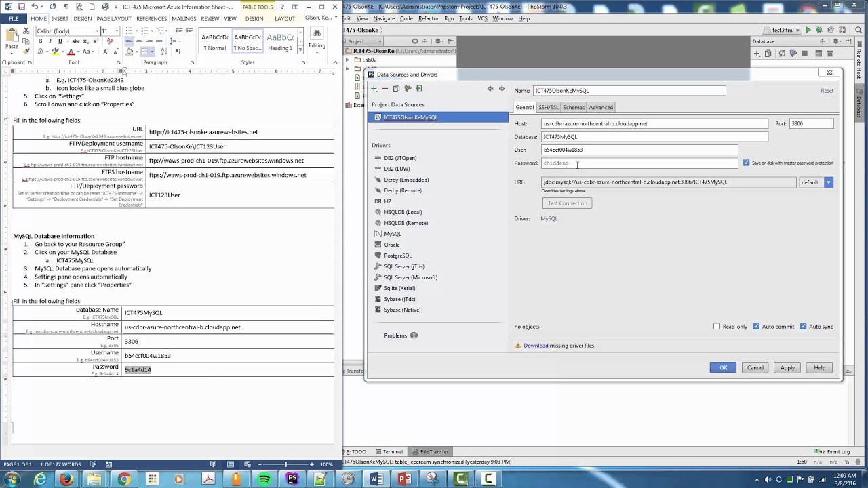Image resolution: width=868 pixels, height=488 pixels.
Task: Select Sqlite (Xerial) in Drivers list
Action: (399, 288)
